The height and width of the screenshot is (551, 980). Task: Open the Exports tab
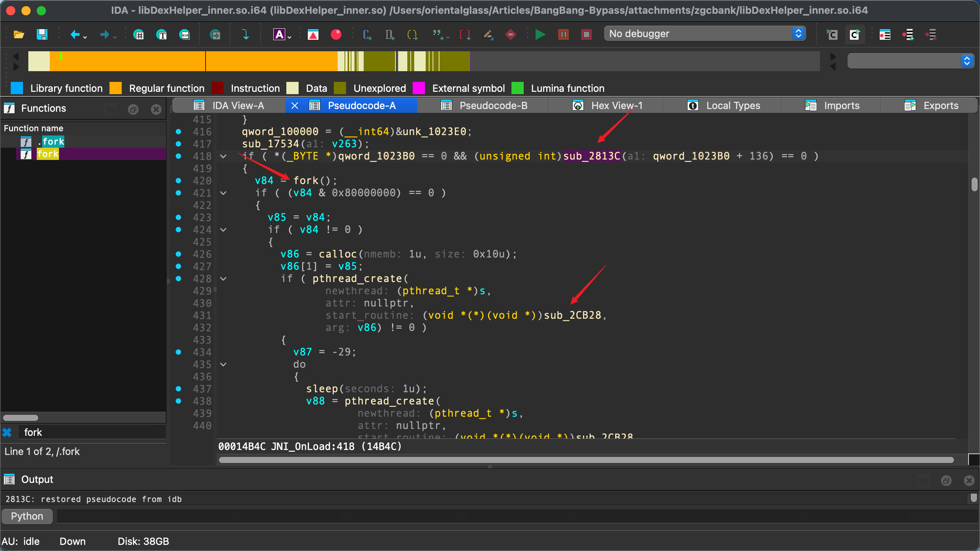click(x=930, y=106)
